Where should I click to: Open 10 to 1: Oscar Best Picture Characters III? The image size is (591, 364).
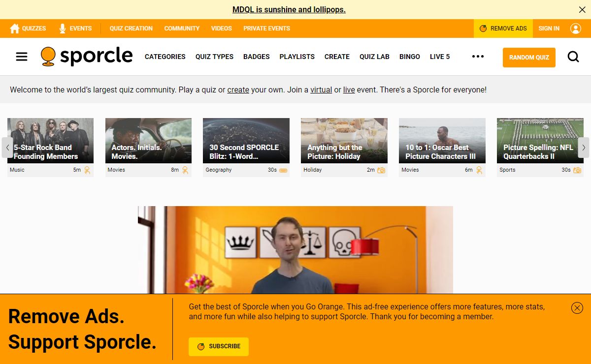[x=442, y=141]
